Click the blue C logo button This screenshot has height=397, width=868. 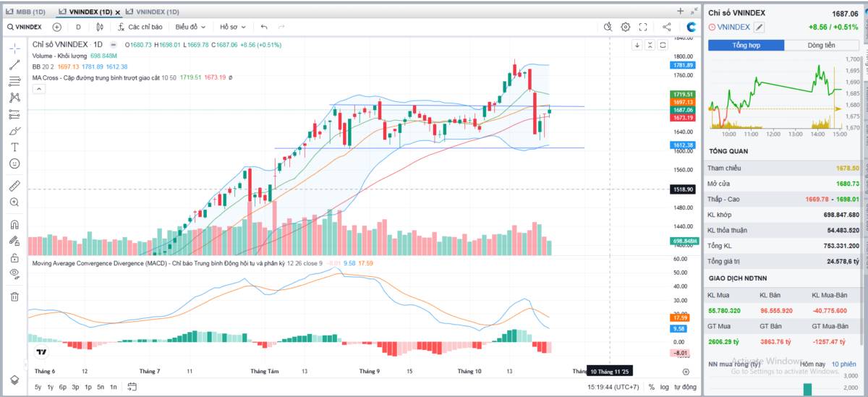click(691, 27)
